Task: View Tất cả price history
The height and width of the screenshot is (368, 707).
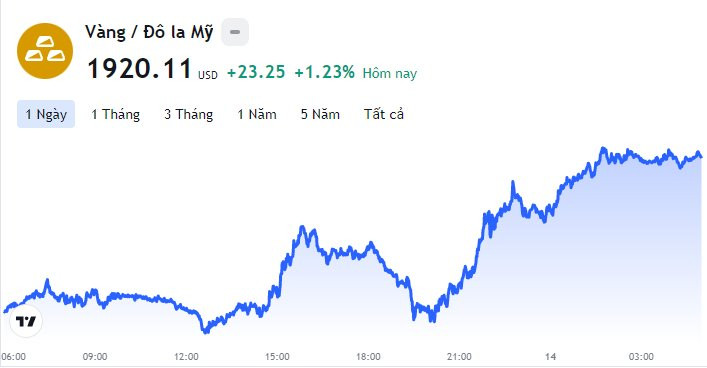Action: (384, 114)
